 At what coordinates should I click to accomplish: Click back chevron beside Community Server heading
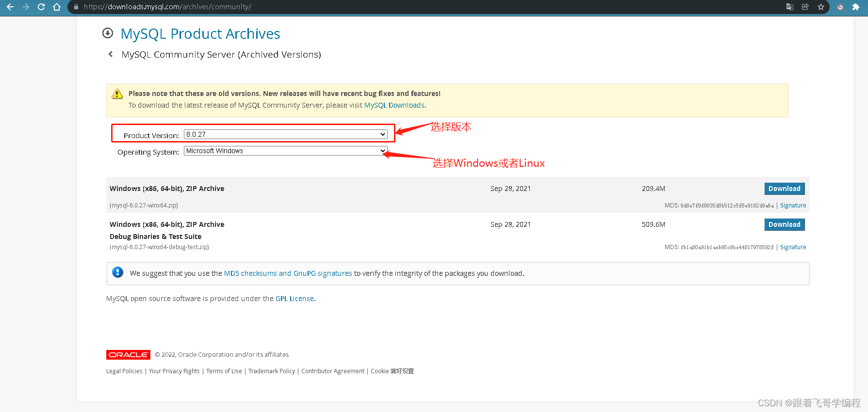111,54
